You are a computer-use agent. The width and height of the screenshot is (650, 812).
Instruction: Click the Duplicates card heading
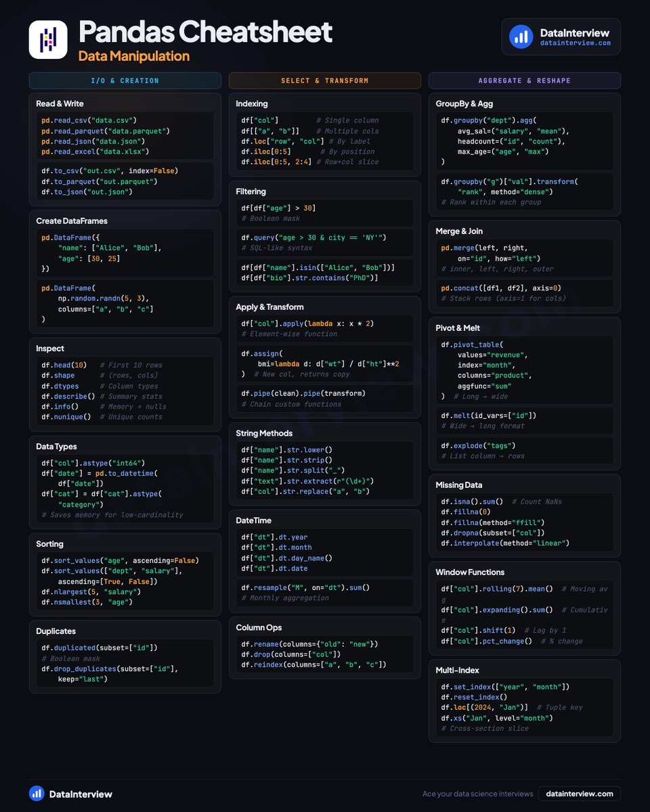(x=56, y=631)
